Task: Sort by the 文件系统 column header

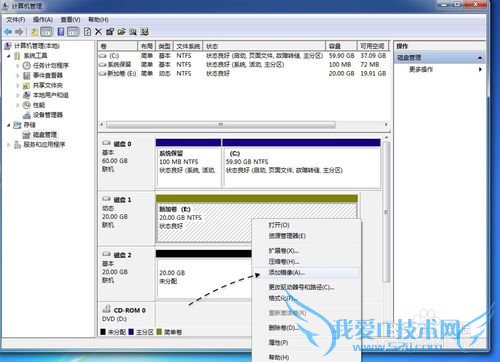Action: click(188, 46)
